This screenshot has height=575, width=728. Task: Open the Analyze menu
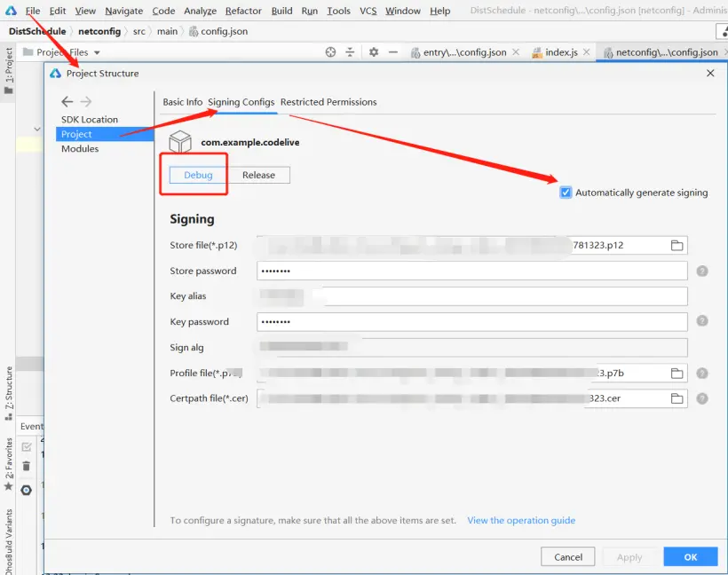point(200,11)
